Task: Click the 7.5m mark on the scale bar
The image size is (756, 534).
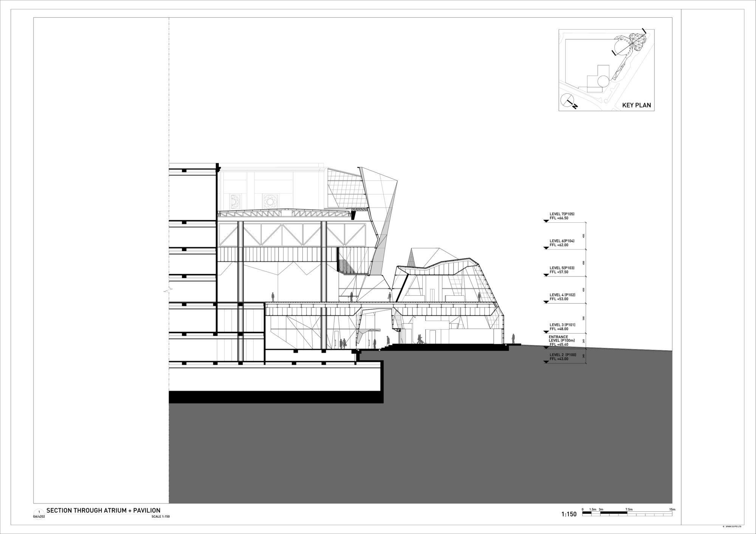Action: point(629,509)
